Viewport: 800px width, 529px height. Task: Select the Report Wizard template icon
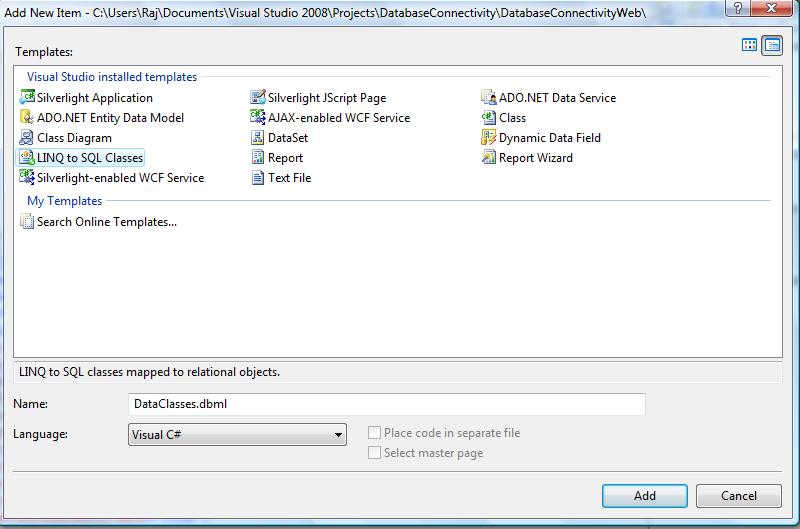tap(489, 157)
